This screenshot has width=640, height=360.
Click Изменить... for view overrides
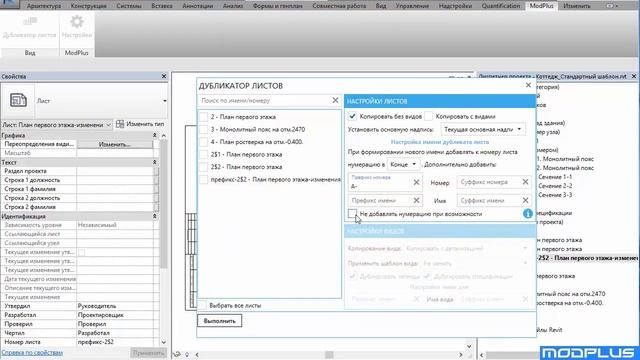(115, 144)
